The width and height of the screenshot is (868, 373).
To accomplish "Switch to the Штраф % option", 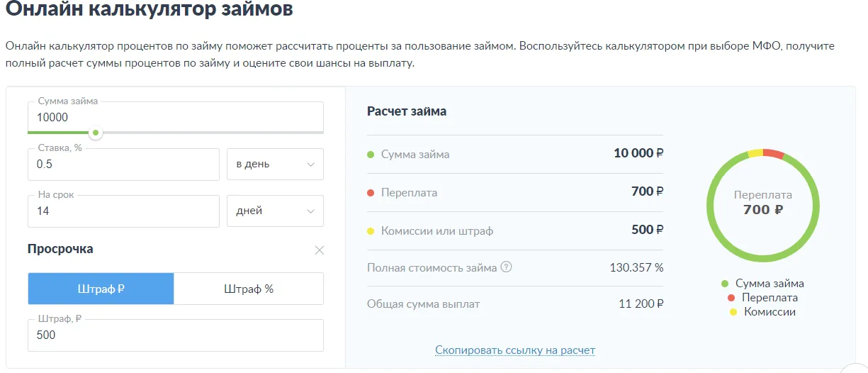I will click(x=249, y=289).
